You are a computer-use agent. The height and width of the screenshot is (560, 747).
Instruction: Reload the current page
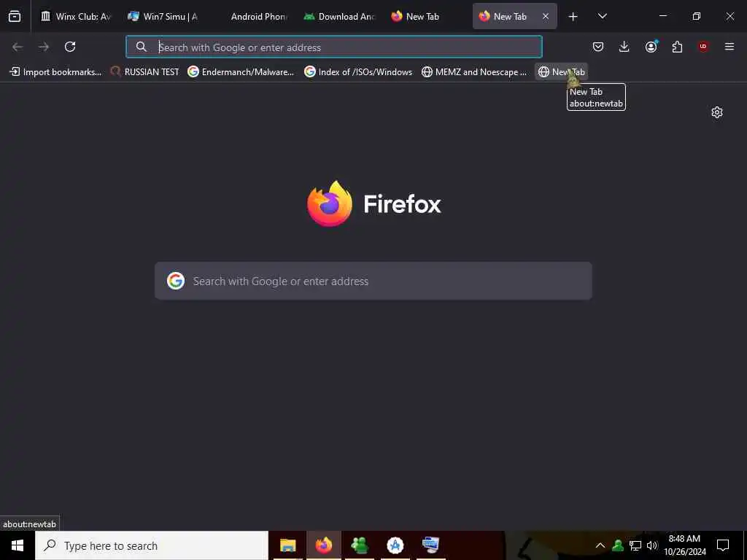click(70, 47)
